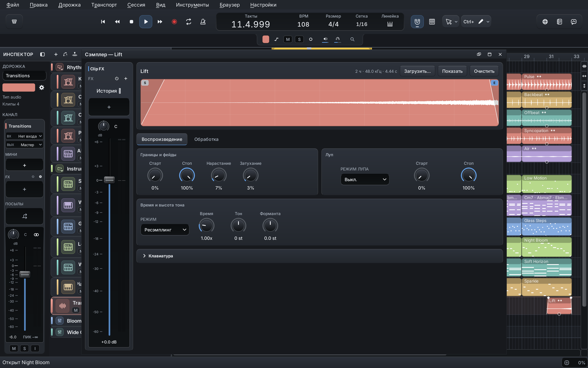Click the sends routing icon in inspector
Image resolution: width=588 pixels, height=368 pixels.
[24, 216]
